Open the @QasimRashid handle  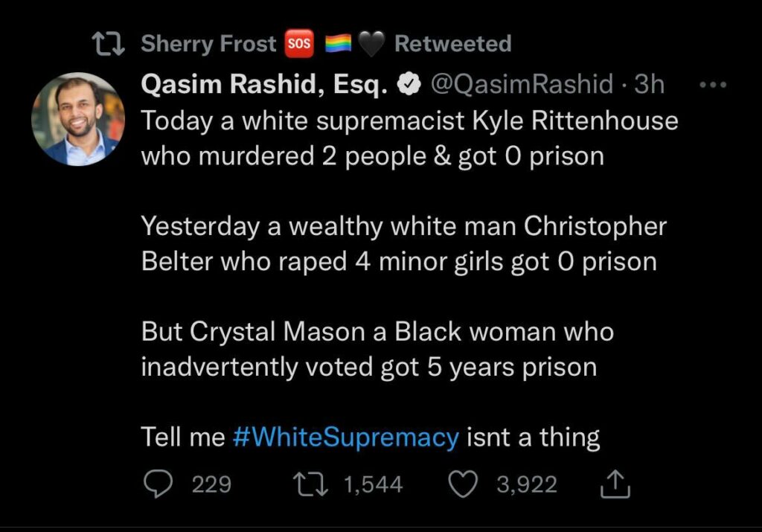pyautogui.click(x=522, y=85)
